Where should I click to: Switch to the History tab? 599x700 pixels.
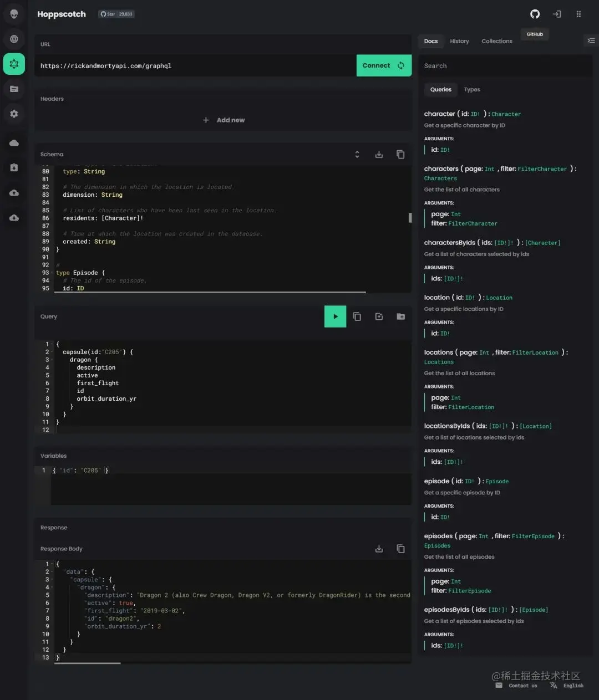pyautogui.click(x=459, y=41)
